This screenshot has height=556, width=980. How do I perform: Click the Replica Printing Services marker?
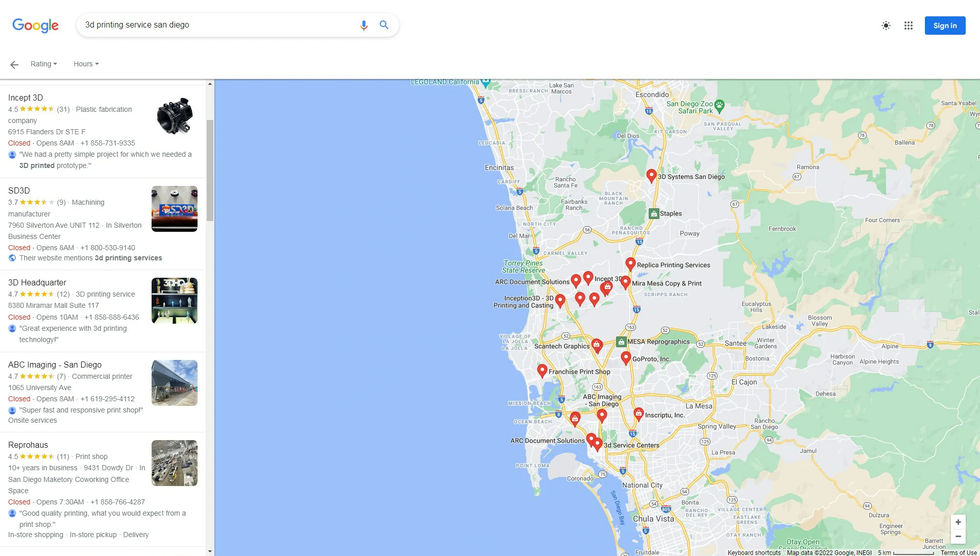(x=630, y=263)
